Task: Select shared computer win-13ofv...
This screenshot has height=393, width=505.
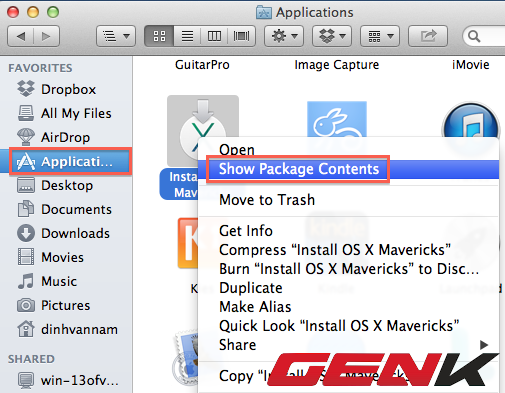Action: 66,380
